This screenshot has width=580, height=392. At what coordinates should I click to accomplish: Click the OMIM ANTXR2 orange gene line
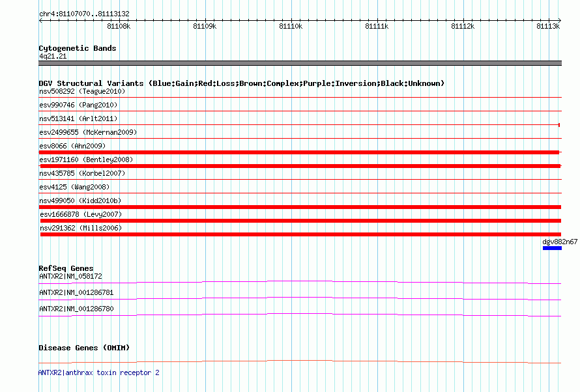pyautogui.click(x=300, y=361)
